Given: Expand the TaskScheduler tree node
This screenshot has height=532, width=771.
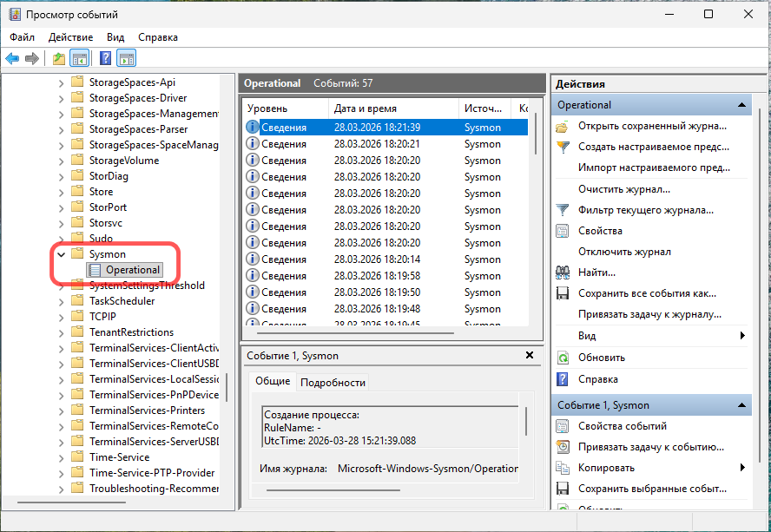Looking at the screenshot, I should click(61, 301).
